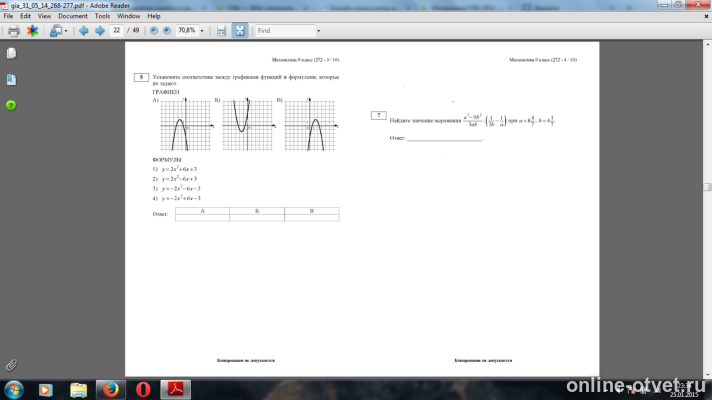This screenshot has width=712, height=400.
Task: Click formula 3) y=−2x²−6x−3
Action: click(177, 188)
